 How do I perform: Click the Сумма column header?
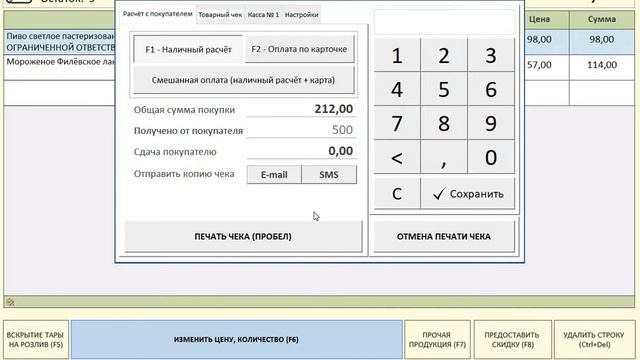[x=602, y=19]
